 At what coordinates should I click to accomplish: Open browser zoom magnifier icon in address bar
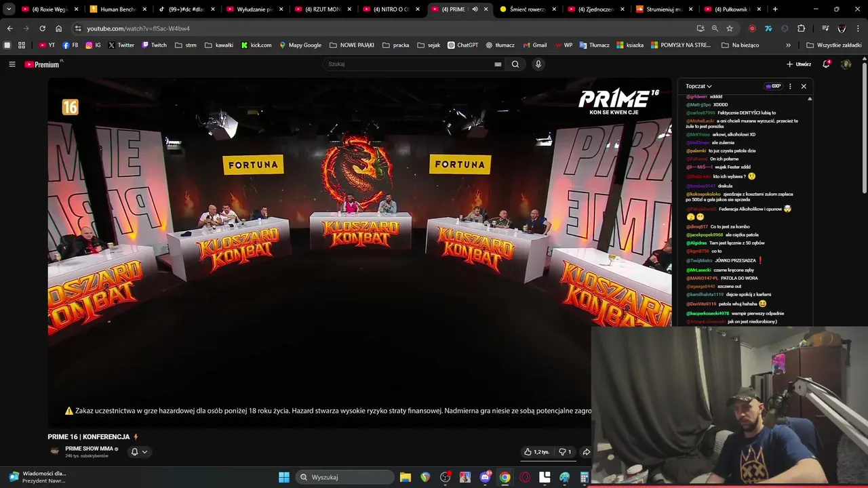[x=715, y=28]
